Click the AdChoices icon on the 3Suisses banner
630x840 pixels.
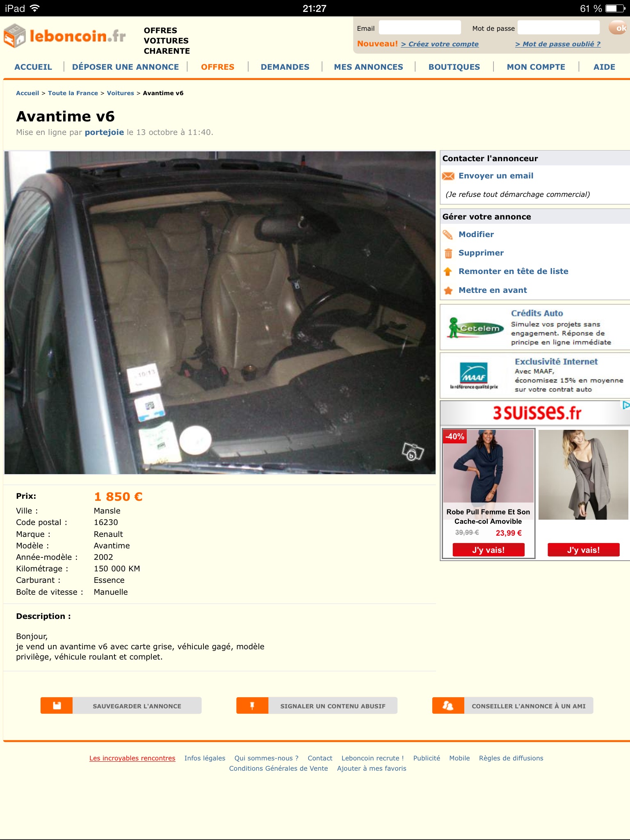click(626, 405)
